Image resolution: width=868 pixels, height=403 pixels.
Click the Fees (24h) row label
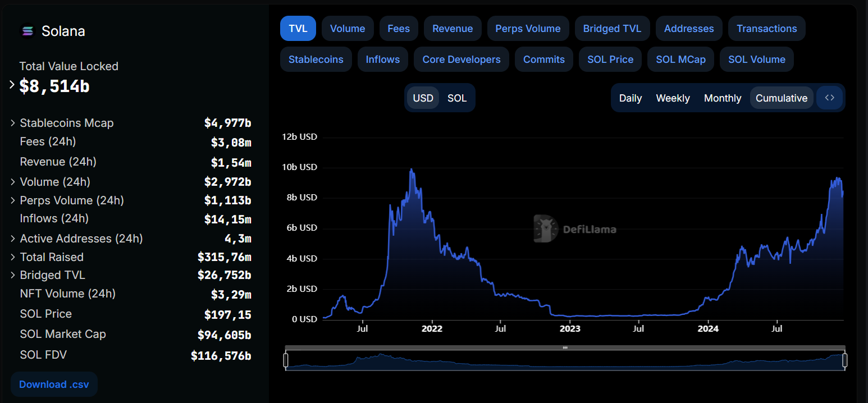(x=48, y=141)
